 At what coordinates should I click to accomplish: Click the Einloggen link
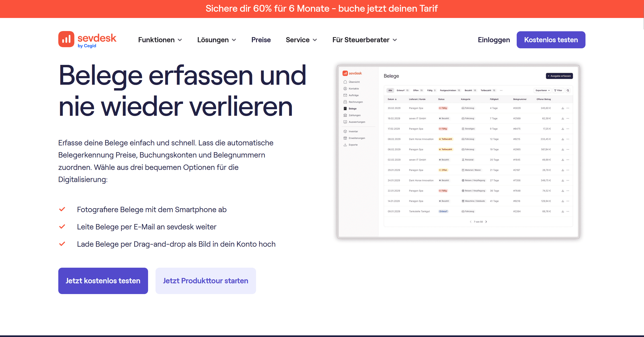494,40
